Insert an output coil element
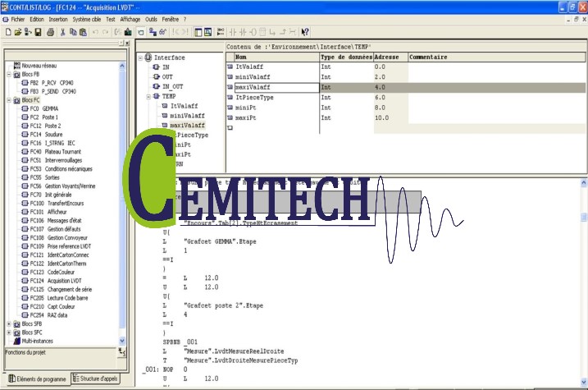 253,32
